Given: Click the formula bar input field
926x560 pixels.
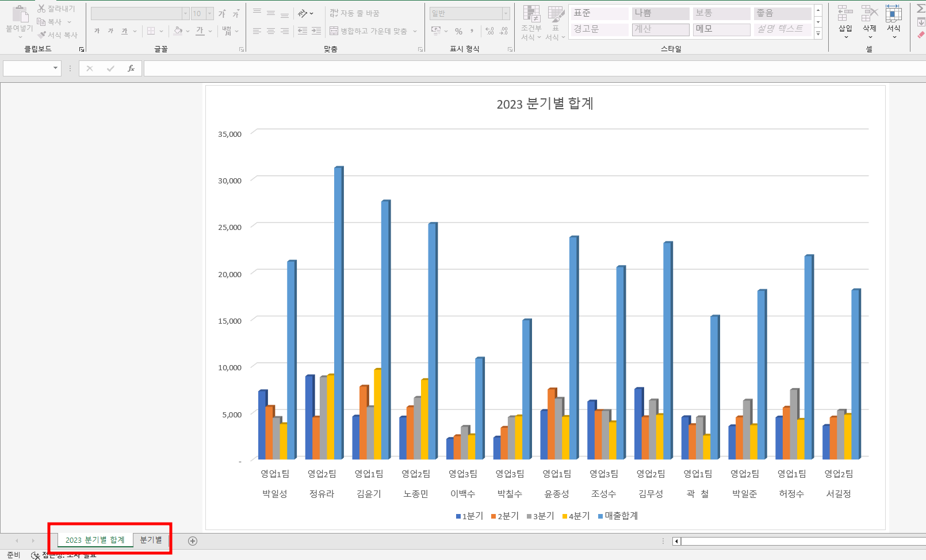Looking at the screenshot, I should coord(534,68).
